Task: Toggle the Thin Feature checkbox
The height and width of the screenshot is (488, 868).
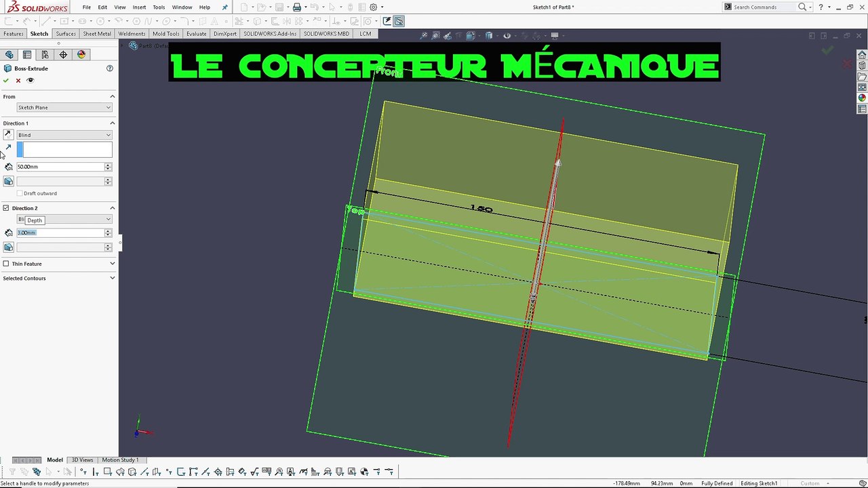Action: [x=6, y=264]
